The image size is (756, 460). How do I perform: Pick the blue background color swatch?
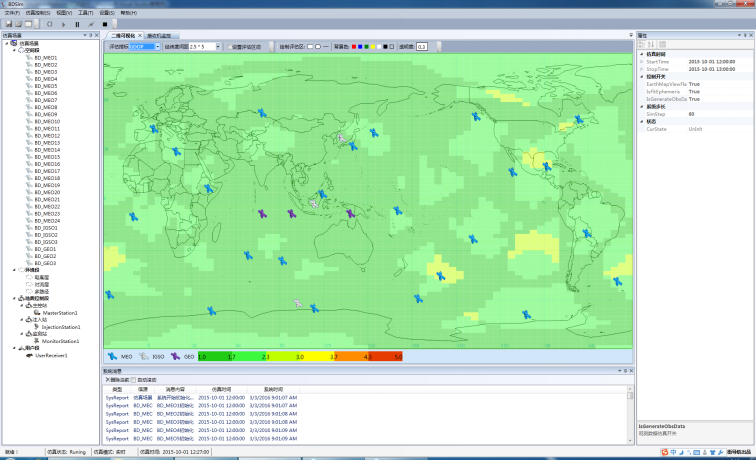pyautogui.click(x=360, y=47)
